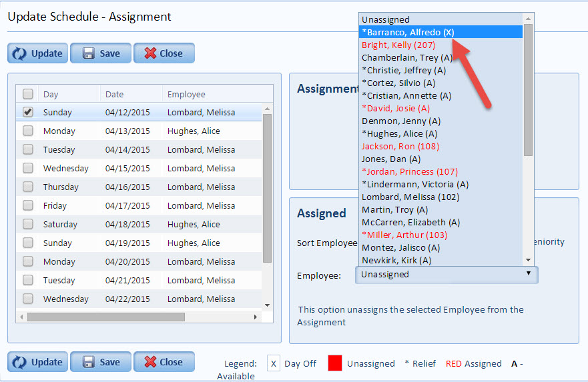Sort table by the Date column header
588x382 pixels.
(115, 95)
